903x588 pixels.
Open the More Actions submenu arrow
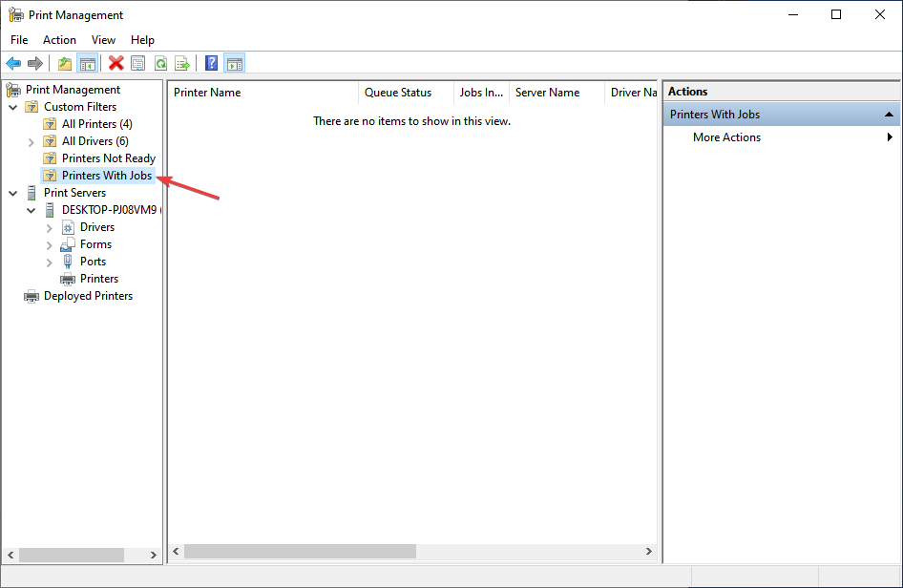pyautogui.click(x=890, y=137)
